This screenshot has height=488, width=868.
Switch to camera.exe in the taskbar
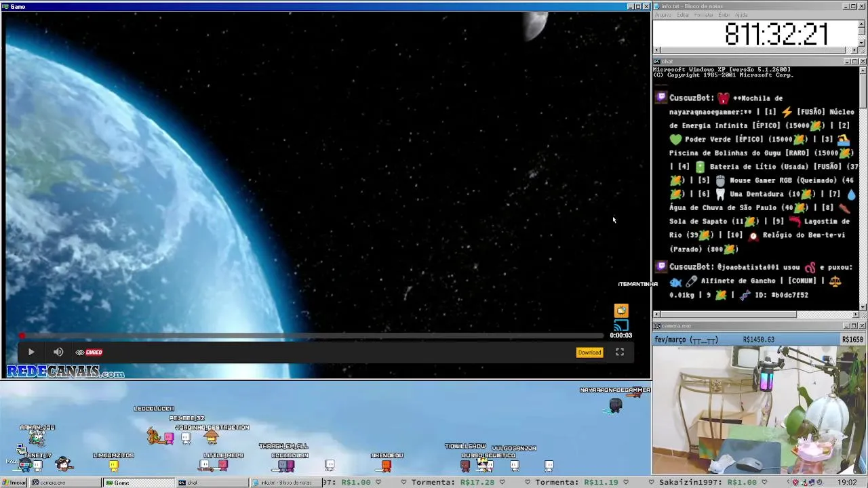click(65, 483)
